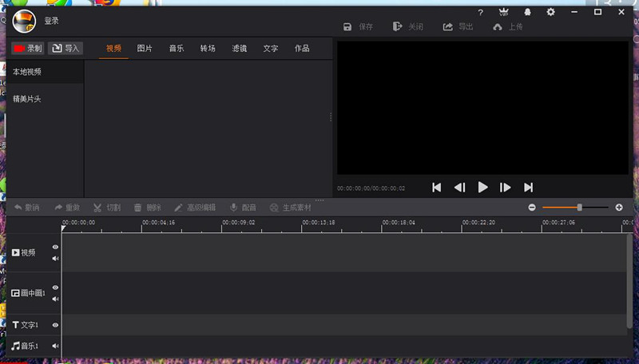Play the preview video
Screen dimensions: 639x364
coord(483,188)
